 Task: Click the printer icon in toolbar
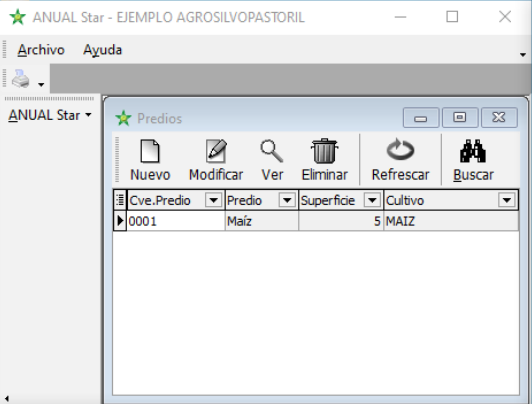20,79
